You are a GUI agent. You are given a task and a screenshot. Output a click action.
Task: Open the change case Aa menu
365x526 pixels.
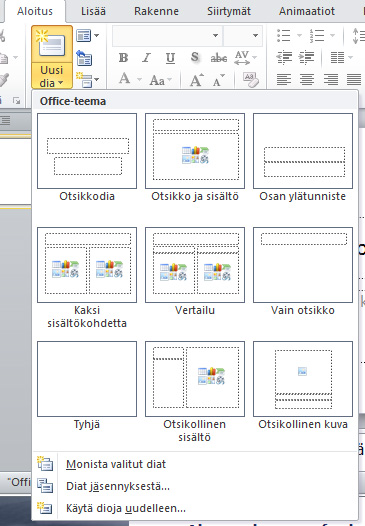tap(160, 80)
